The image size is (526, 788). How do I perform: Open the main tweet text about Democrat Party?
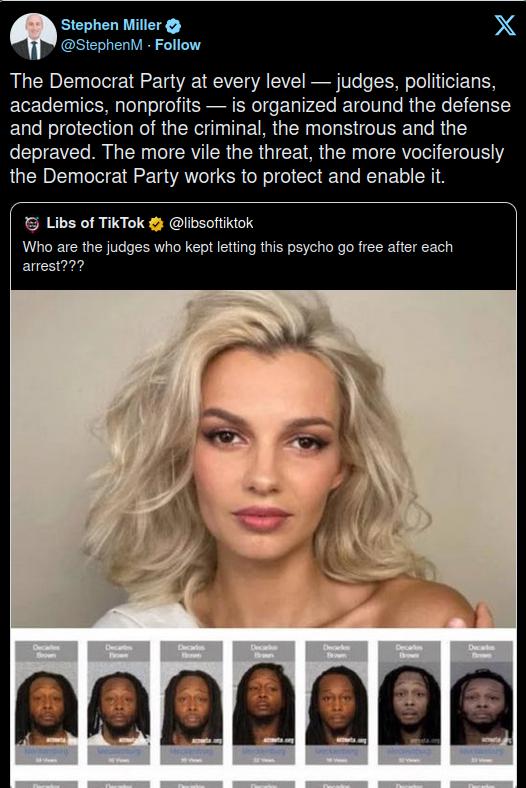(x=260, y=129)
